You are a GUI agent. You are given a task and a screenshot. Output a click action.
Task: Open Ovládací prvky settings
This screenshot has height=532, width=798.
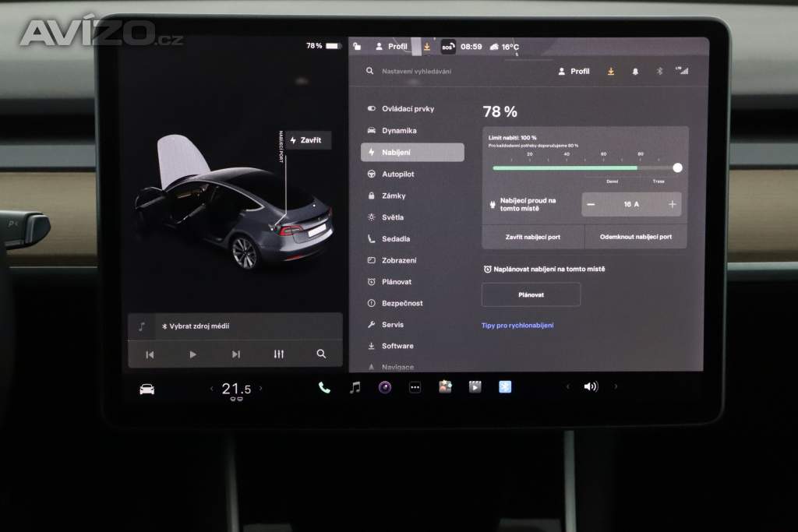pos(401,109)
